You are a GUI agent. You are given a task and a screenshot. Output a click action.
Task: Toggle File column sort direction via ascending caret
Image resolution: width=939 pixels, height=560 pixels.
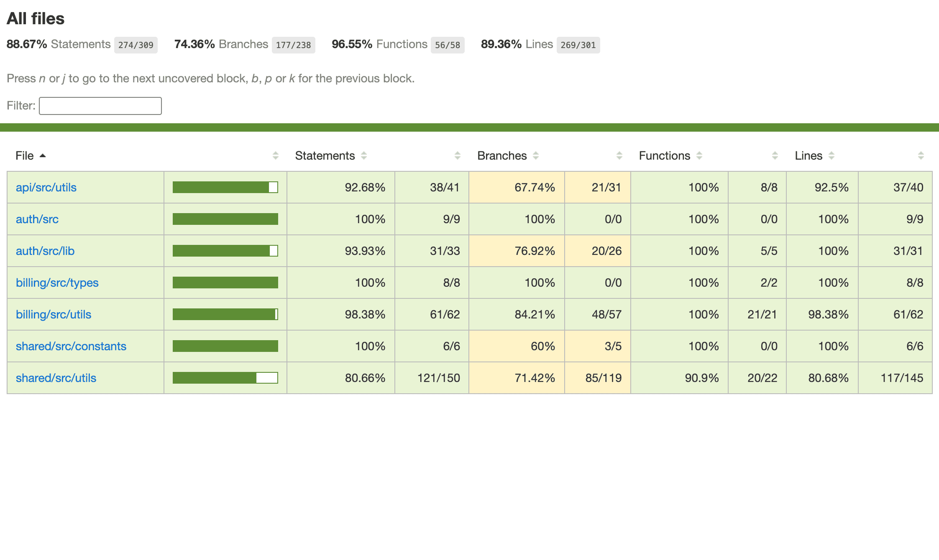point(43,155)
